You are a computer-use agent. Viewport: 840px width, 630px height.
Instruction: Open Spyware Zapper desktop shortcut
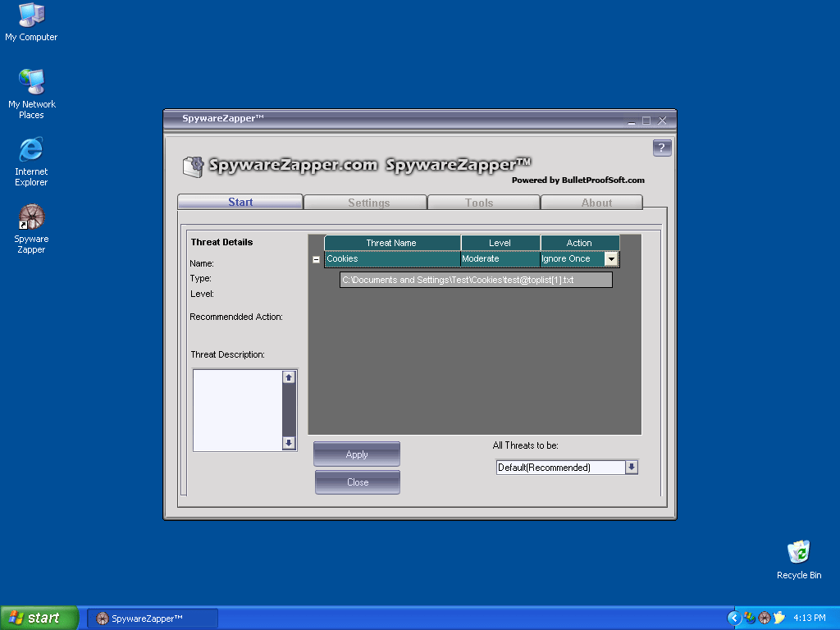coord(31,217)
